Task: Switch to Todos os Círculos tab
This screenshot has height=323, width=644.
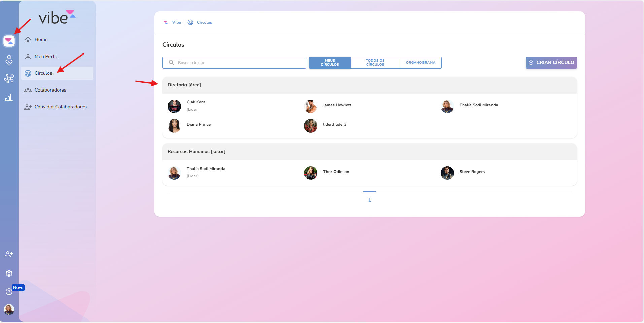Action: pyautogui.click(x=375, y=63)
